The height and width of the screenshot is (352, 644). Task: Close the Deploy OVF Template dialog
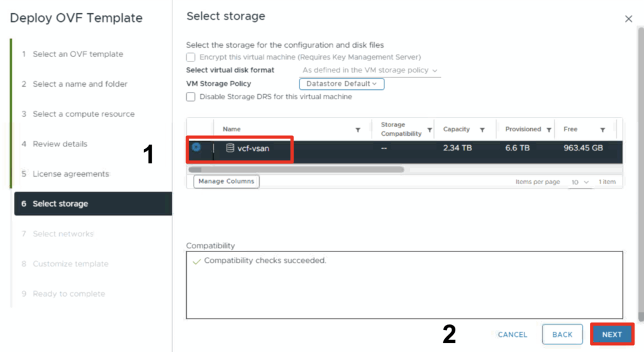click(628, 19)
